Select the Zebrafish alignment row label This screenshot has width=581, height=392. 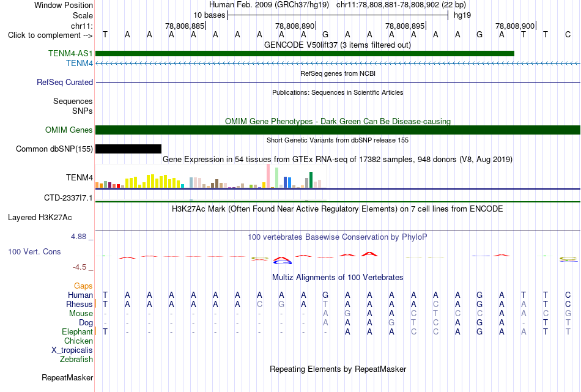pyautogui.click(x=76, y=360)
